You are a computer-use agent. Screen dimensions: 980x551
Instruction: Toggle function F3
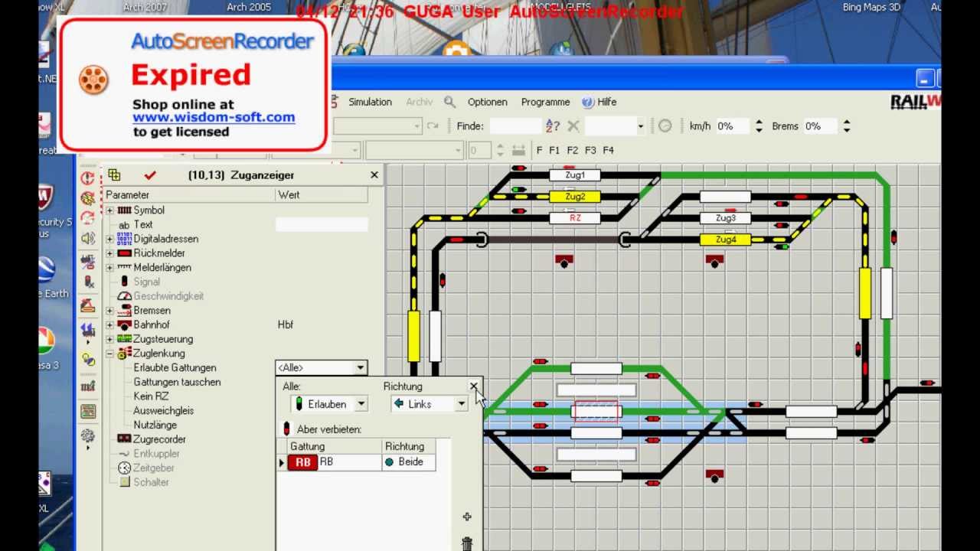590,150
